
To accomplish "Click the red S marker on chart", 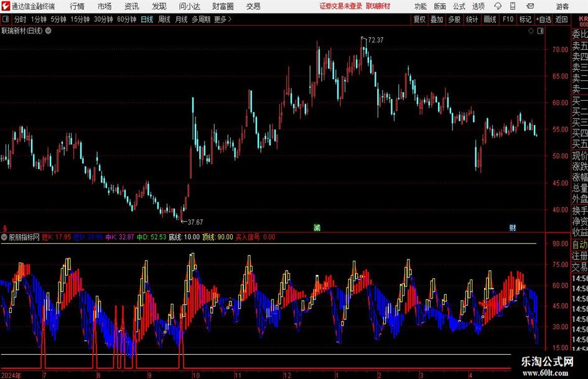I will (5, 228).
